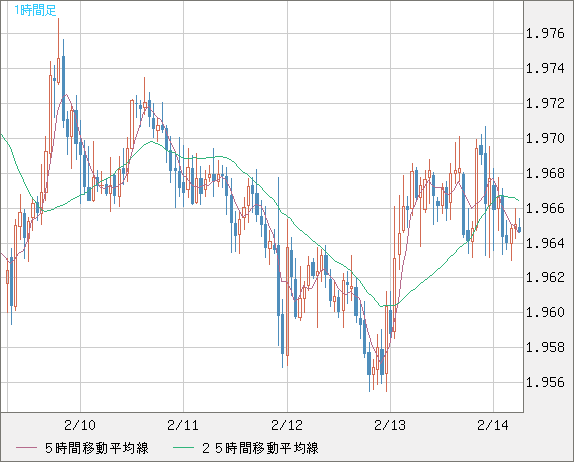Viewport: 574px width, 462px height.
Task: Click the 1.962 price axis label
Action: click(x=545, y=277)
